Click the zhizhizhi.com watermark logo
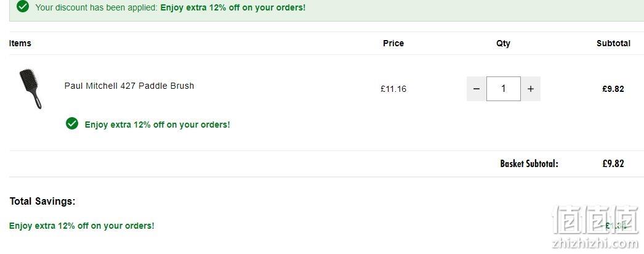The height and width of the screenshot is (254, 644). [x=595, y=227]
